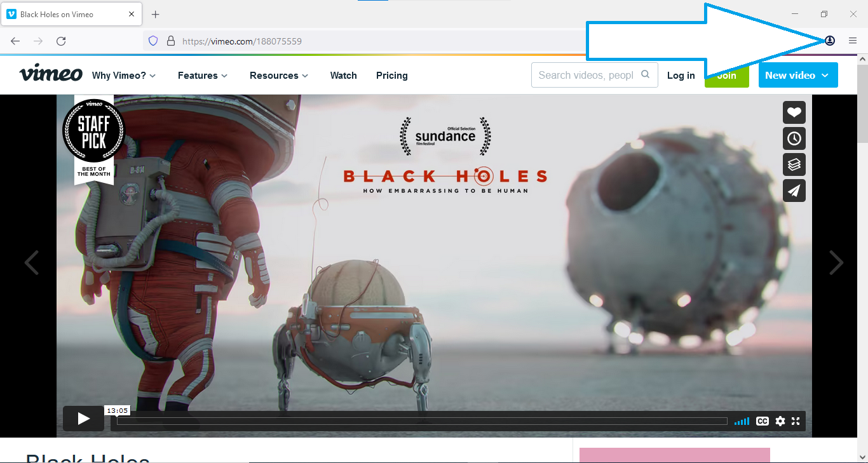Go to next video arrow
Screen dimensions: 868x463
[836, 262]
